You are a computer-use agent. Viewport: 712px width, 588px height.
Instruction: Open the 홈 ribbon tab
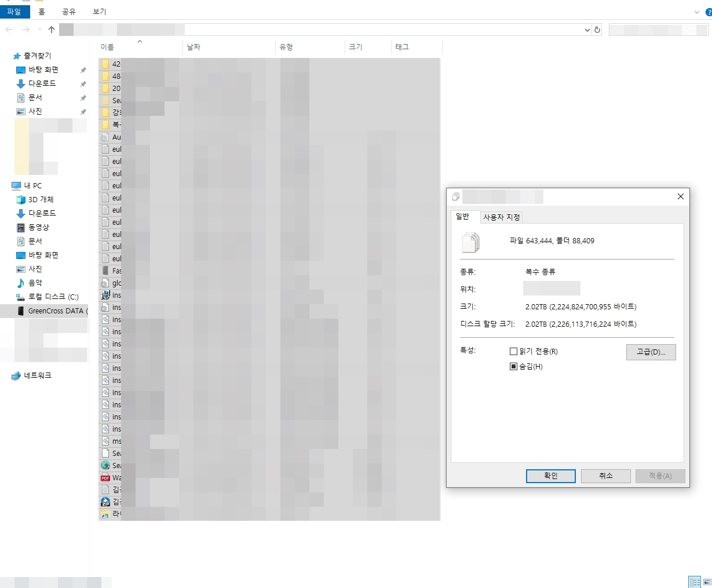[42, 12]
